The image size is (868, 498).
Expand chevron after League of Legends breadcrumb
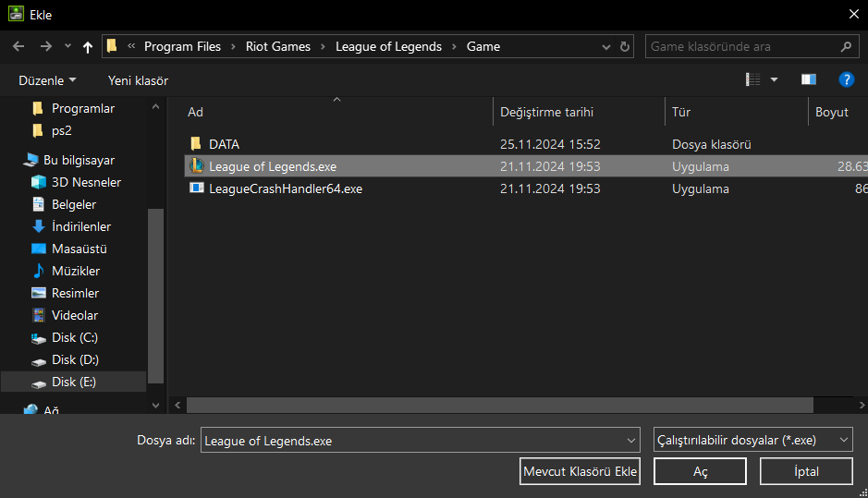point(454,46)
